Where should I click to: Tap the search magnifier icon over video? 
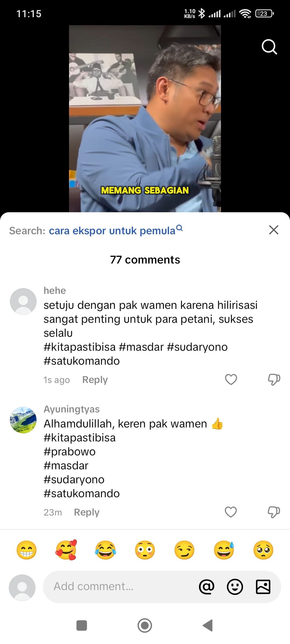269,47
